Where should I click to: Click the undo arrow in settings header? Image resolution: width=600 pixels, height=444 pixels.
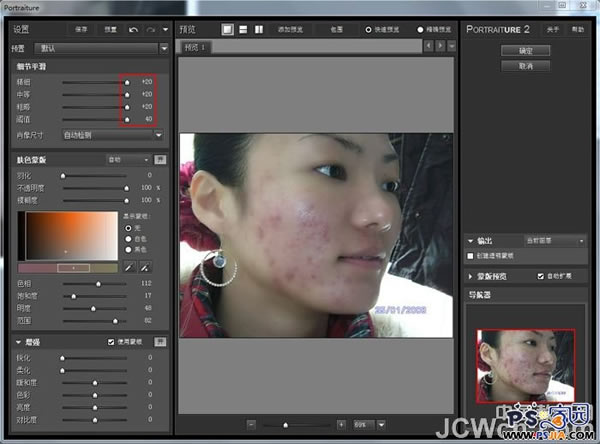click(x=133, y=30)
